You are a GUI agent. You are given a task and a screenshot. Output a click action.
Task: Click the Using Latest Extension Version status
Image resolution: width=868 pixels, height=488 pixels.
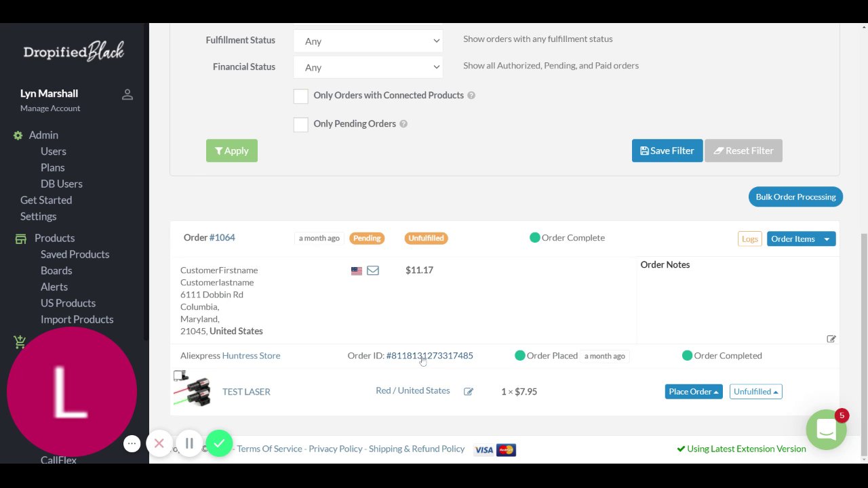pyautogui.click(x=742, y=449)
